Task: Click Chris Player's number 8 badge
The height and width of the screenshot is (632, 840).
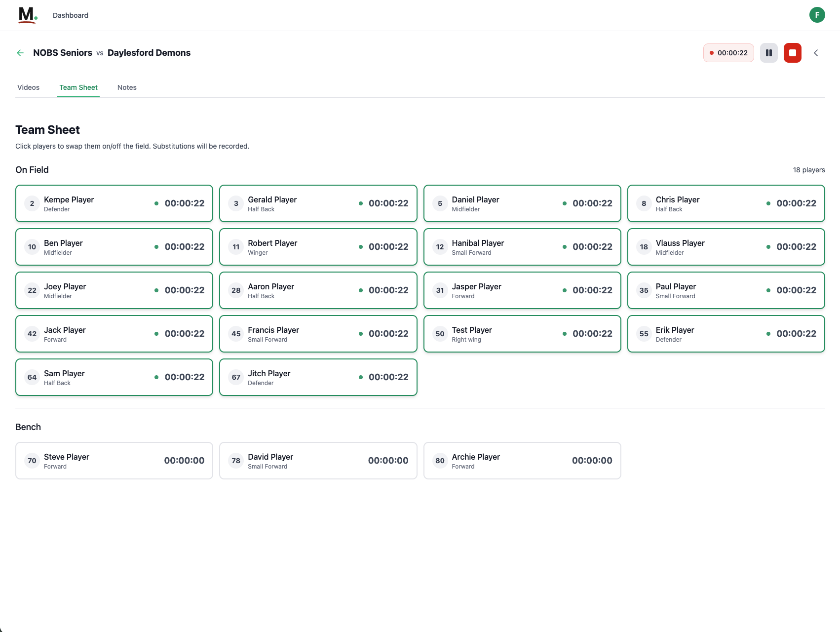Action: click(x=644, y=203)
